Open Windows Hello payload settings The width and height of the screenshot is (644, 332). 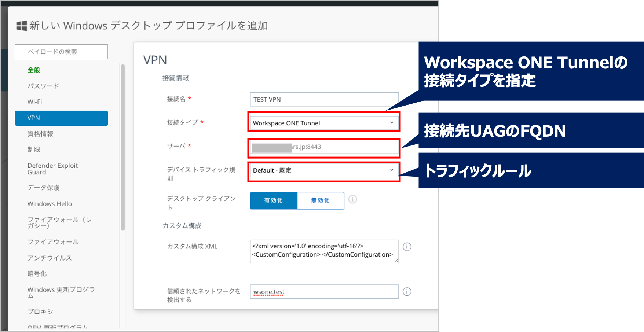point(50,204)
